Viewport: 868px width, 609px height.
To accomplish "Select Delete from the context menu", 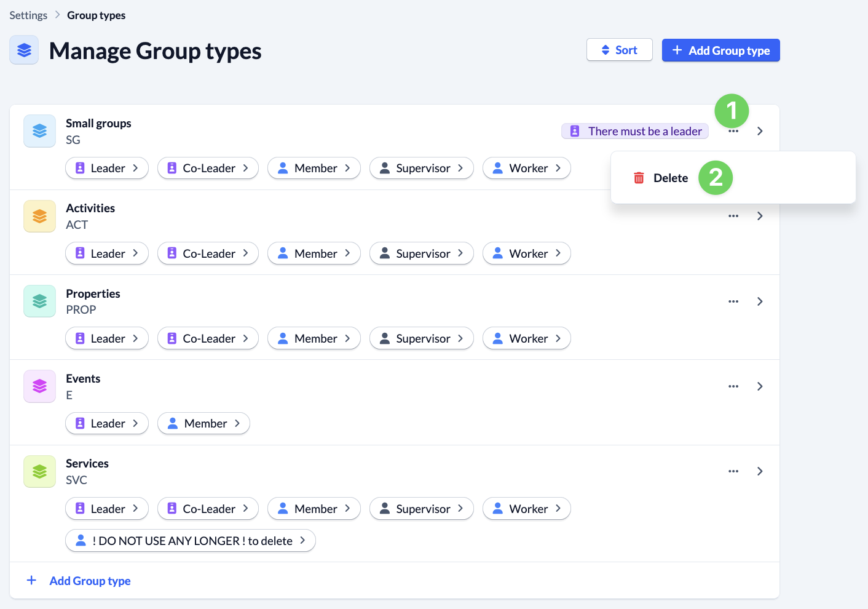I will click(x=670, y=178).
